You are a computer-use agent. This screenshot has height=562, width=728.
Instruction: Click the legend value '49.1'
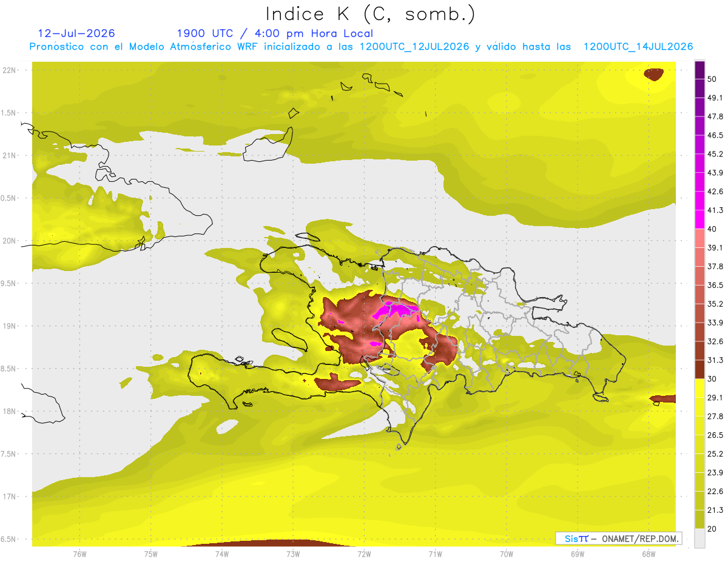tap(715, 98)
